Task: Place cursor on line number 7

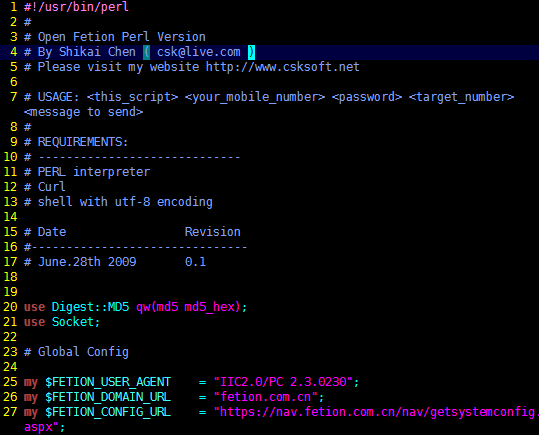Action: coord(13,97)
